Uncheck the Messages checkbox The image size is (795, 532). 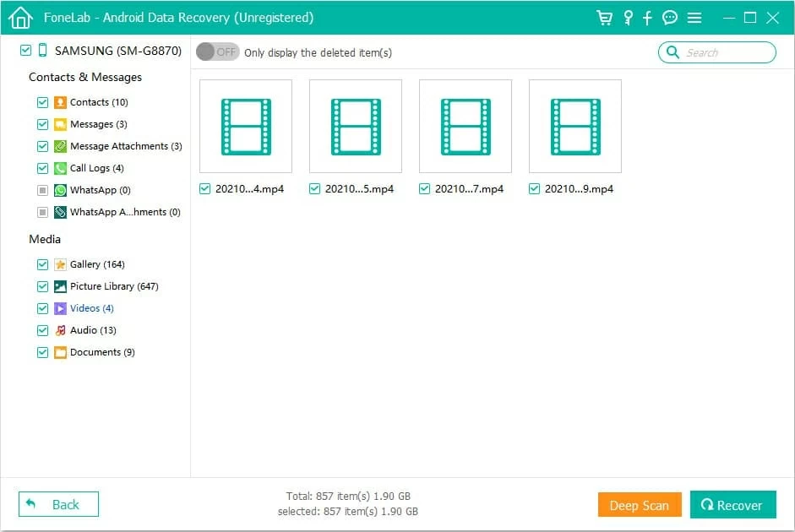click(42, 124)
